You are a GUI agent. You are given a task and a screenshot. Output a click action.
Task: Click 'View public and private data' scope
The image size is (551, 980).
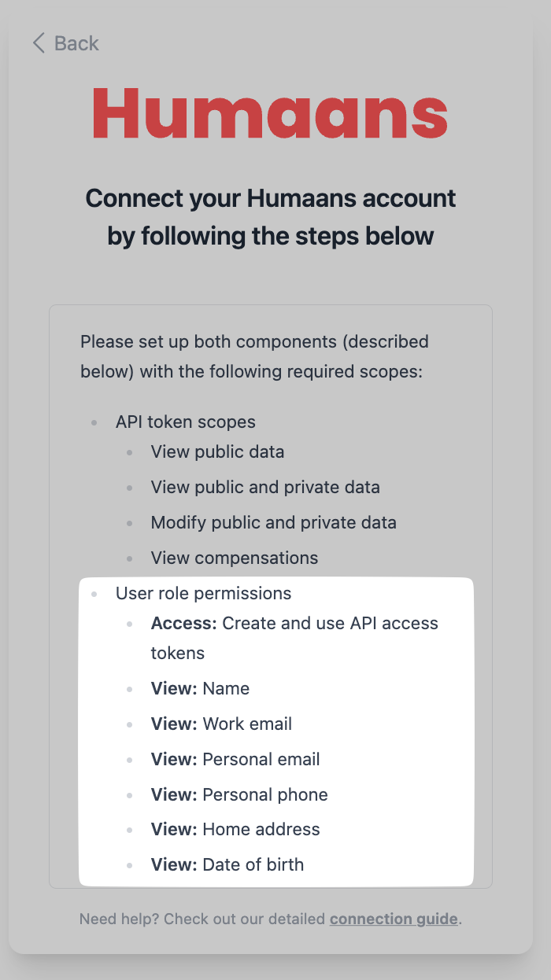click(x=265, y=487)
